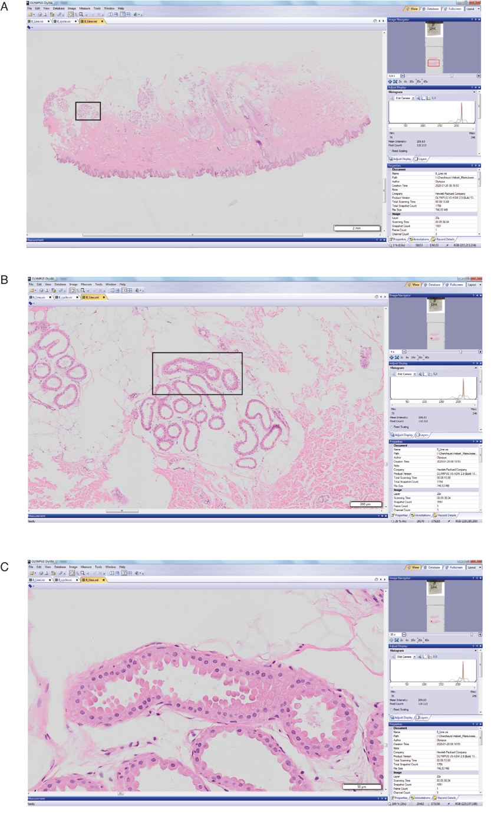Select the View layout tab in panel B
Image resolution: width=504 pixels, height=826 pixels.
414,285
